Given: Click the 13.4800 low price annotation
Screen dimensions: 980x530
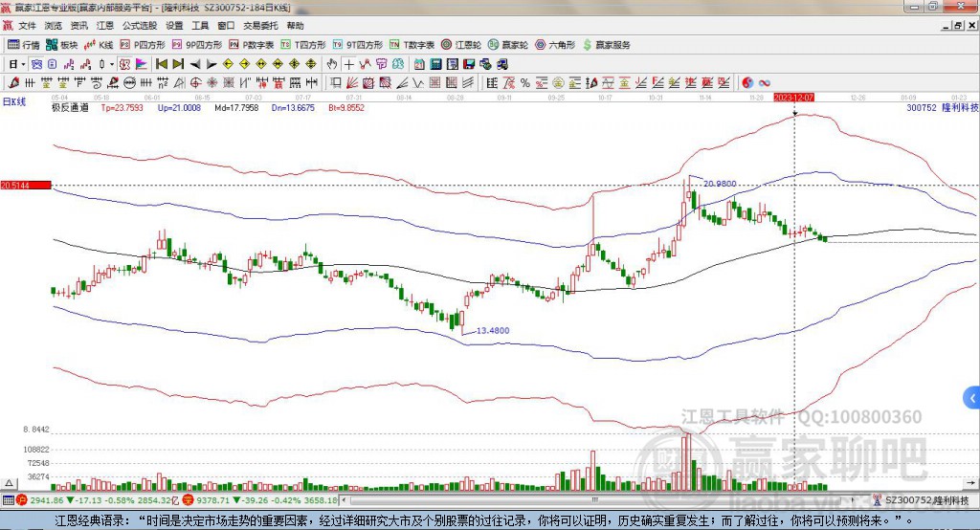Looking at the screenshot, I should tap(493, 331).
